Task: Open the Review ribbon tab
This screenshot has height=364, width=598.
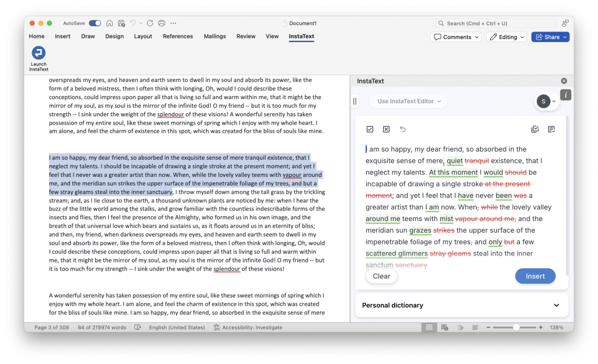Action: pos(246,36)
